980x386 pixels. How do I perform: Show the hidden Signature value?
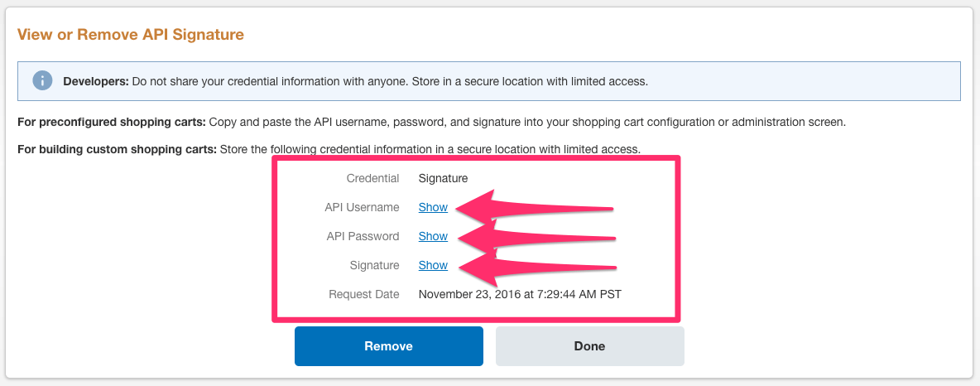tap(433, 265)
